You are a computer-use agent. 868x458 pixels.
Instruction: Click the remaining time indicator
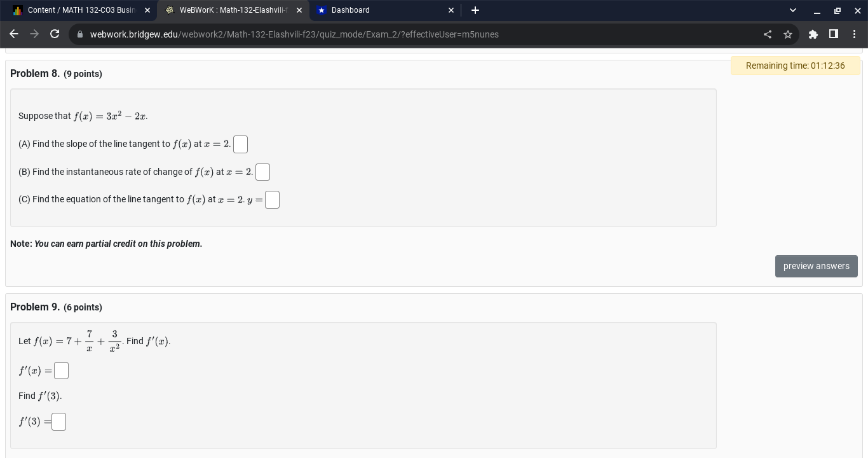(x=796, y=66)
